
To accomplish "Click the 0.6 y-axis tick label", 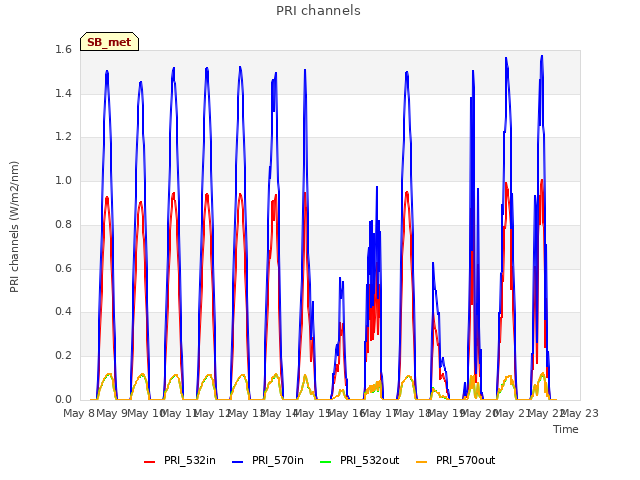I will pos(63,268).
